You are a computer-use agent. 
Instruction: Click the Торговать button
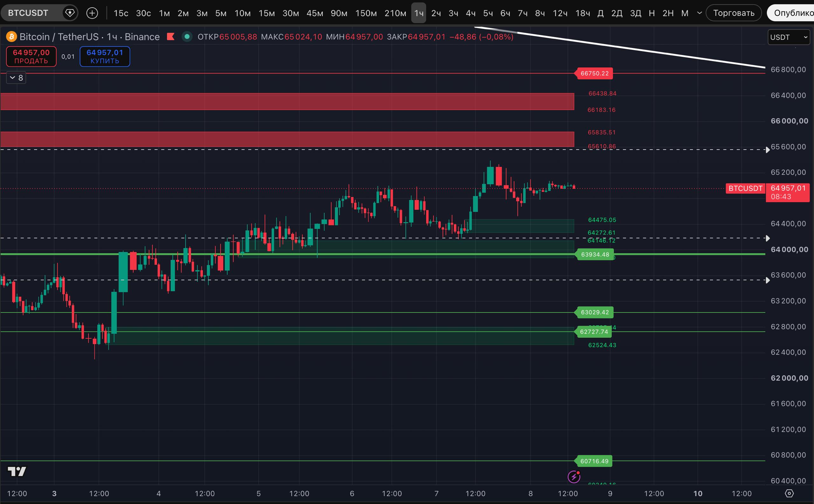tap(734, 13)
